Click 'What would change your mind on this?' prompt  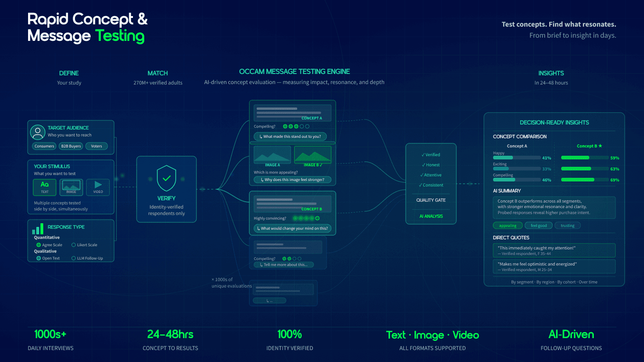click(x=292, y=228)
